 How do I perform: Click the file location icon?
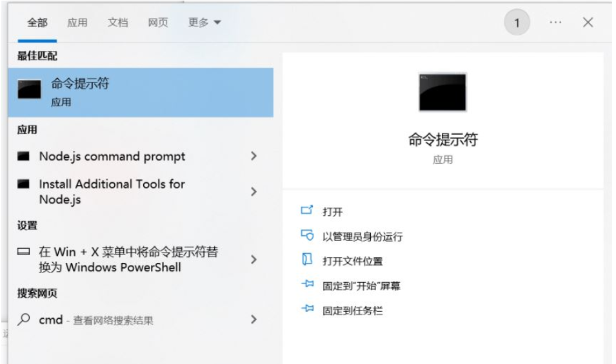point(307,259)
